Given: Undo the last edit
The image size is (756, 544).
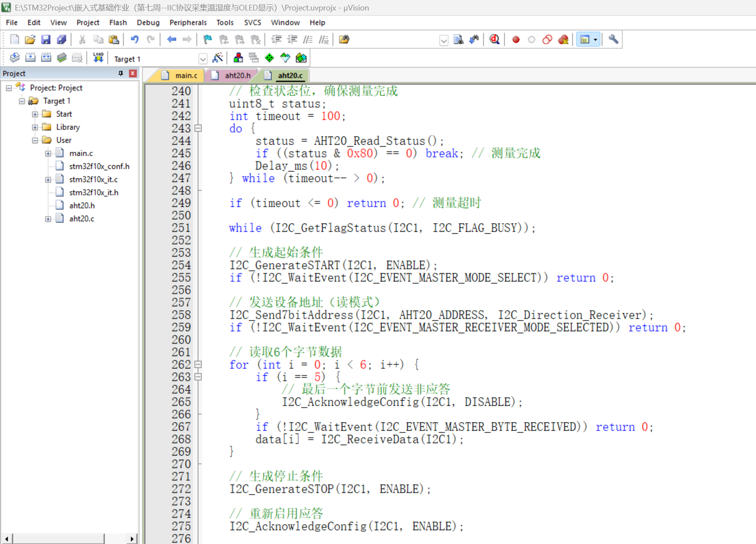Looking at the screenshot, I should 134,40.
